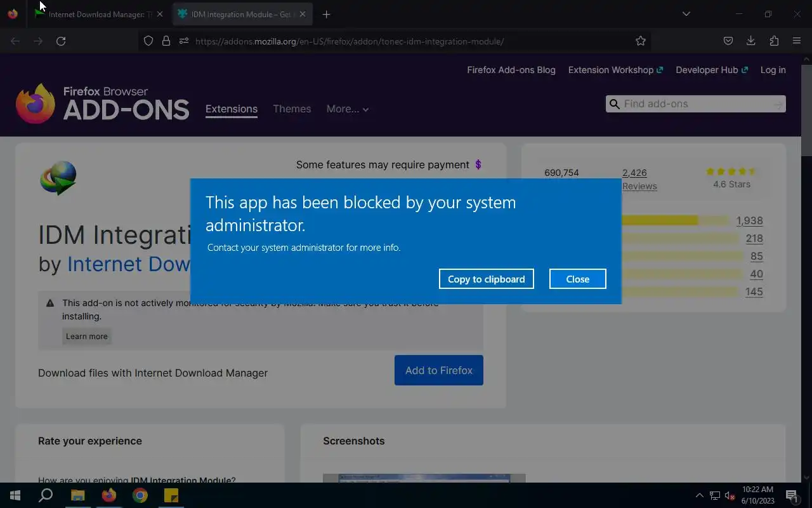Open Firefox Add-ons Blog link
Viewport: 812px width, 508px height.
click(511, 70)
